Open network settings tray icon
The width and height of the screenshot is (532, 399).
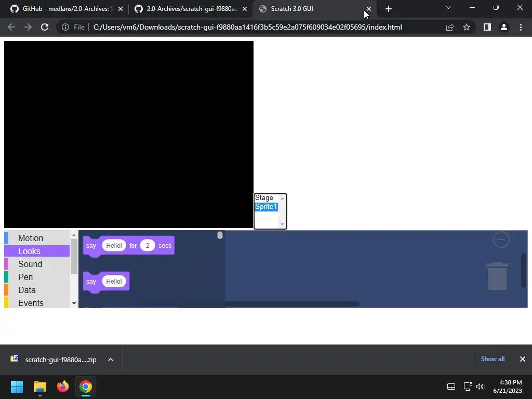pos(468,387)
